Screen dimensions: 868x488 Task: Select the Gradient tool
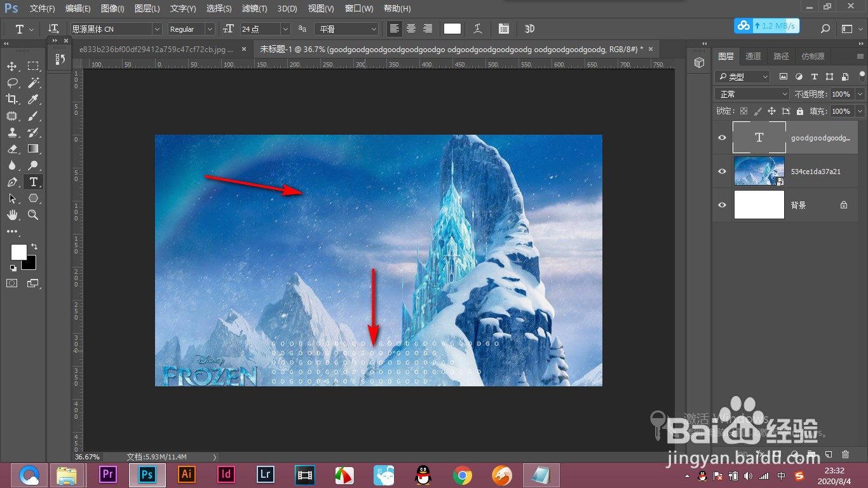[x=33, y=149]
